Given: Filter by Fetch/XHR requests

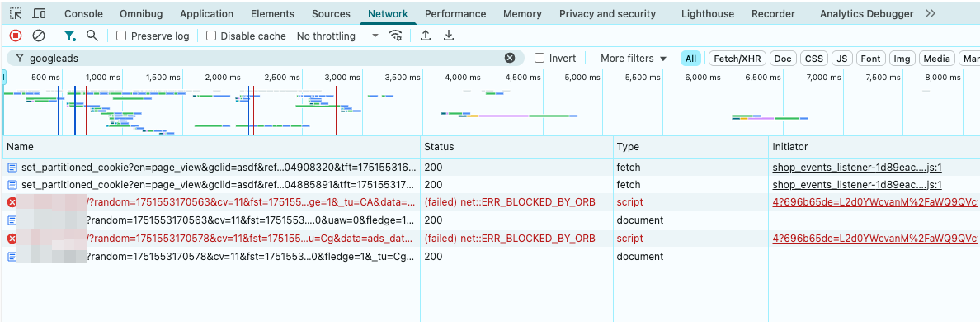Looking at the screenshot, I should pos(737,59).
